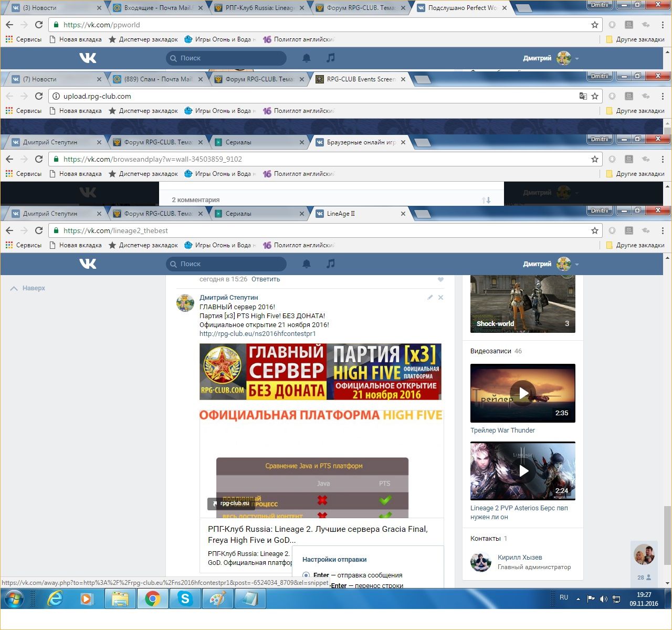The width and height of the screenshot is (672, 630).
Task: Click the Paint palette icon in the taskbar
Action: (217, 598)
